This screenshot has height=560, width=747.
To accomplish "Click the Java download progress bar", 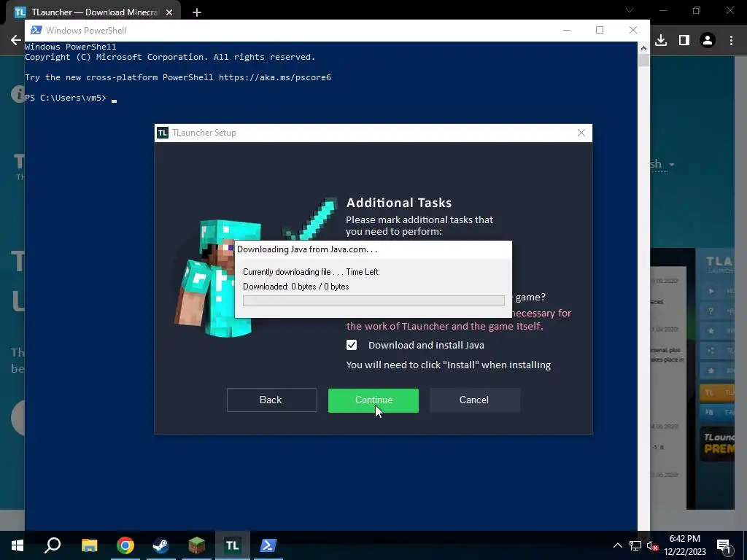I will 373,300.
